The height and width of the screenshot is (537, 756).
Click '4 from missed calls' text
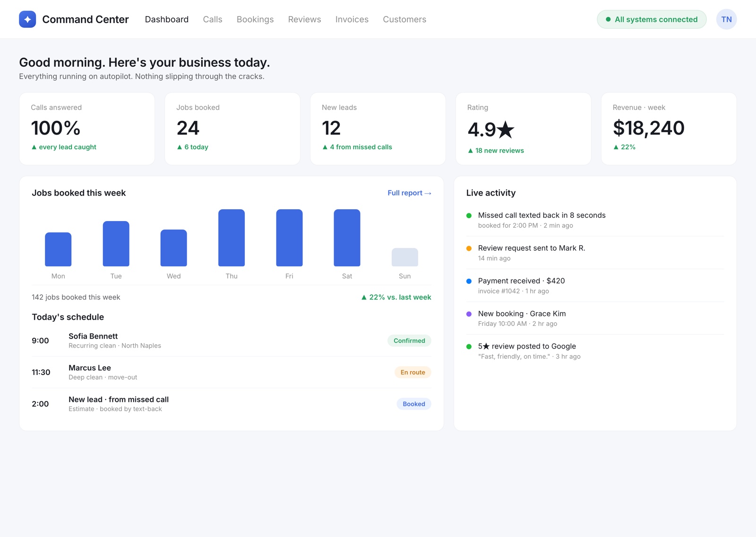point(361,147)
